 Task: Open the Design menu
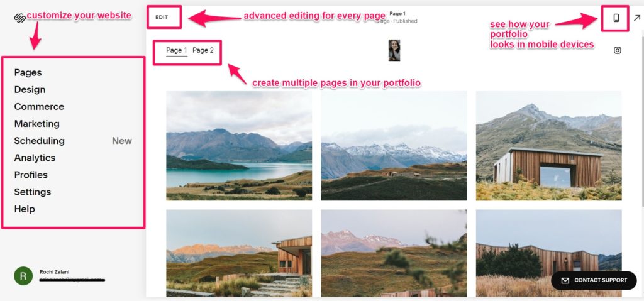coord(30,89)
